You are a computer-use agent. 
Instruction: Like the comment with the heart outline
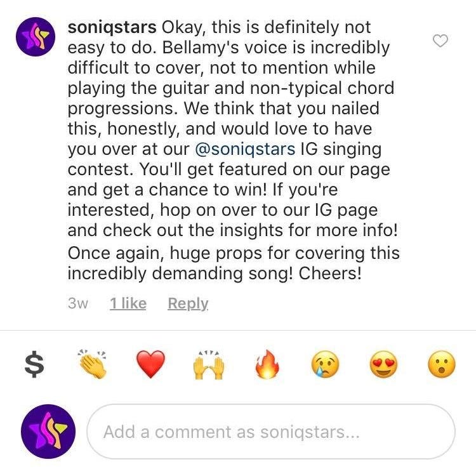tap(440, 41)
